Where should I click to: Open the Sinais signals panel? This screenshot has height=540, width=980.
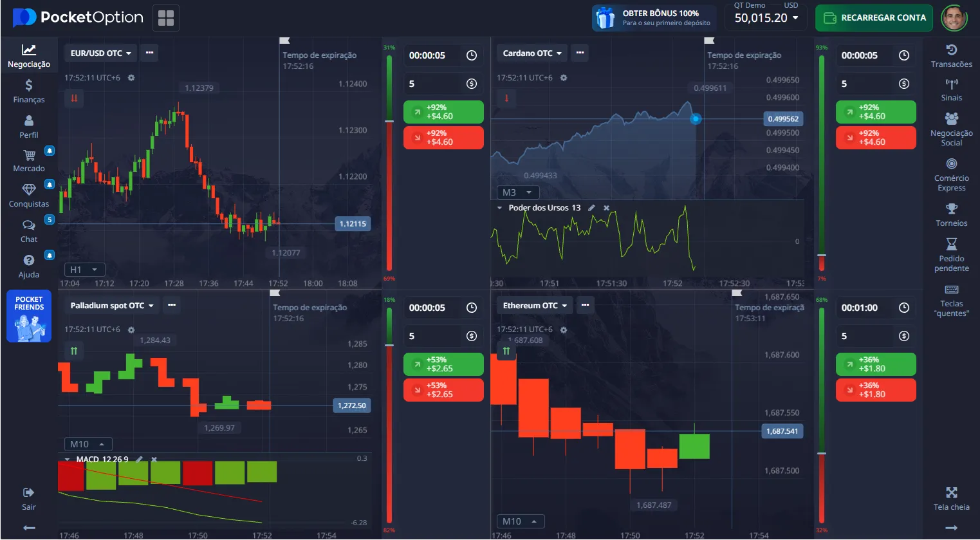[951, 90]
